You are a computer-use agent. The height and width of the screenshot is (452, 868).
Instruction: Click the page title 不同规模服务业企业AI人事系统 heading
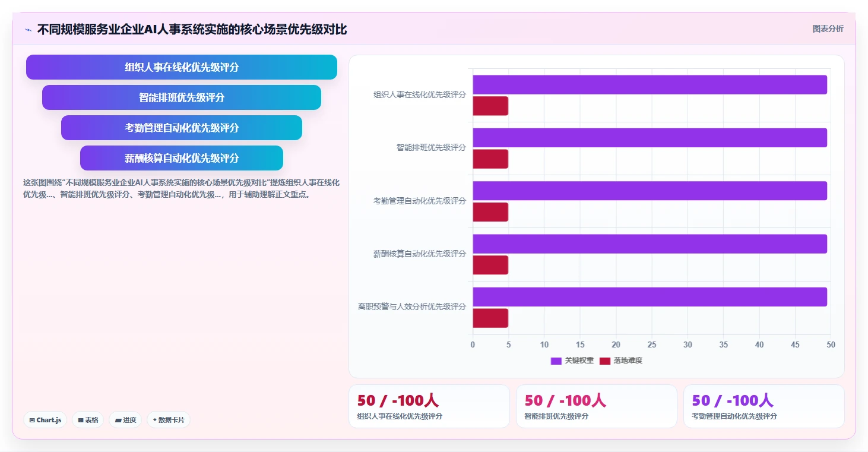click(x=192, y=30)
